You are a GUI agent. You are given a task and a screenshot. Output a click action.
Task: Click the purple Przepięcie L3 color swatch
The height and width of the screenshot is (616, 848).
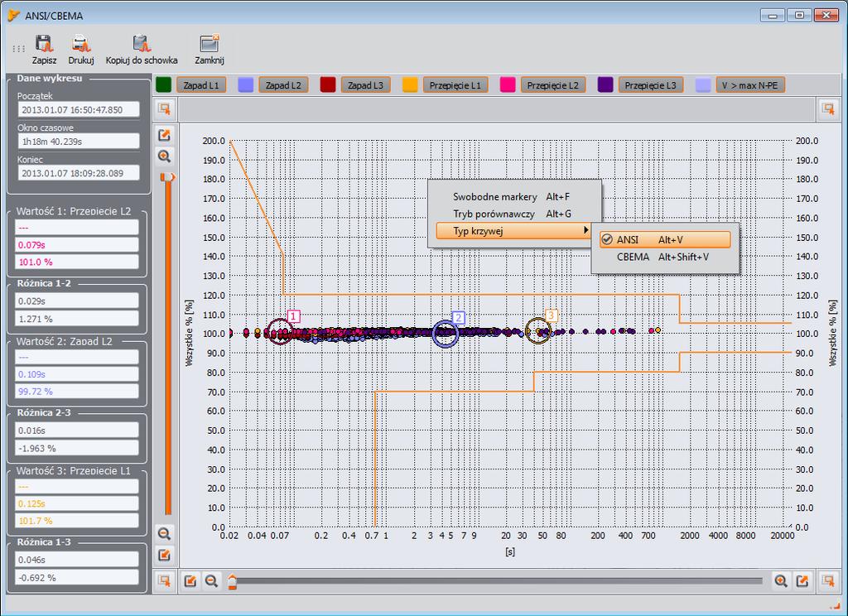(x=605, y=85)
